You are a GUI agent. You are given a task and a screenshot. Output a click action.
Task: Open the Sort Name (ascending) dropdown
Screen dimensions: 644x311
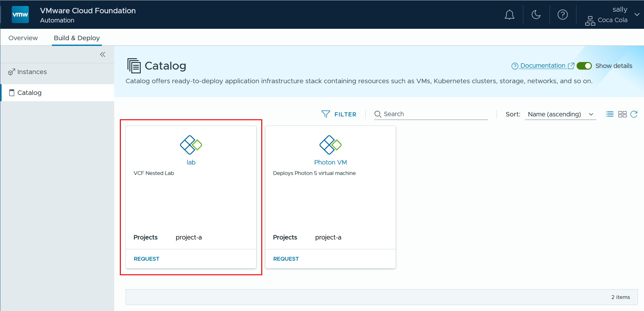[x=560, y=114]
